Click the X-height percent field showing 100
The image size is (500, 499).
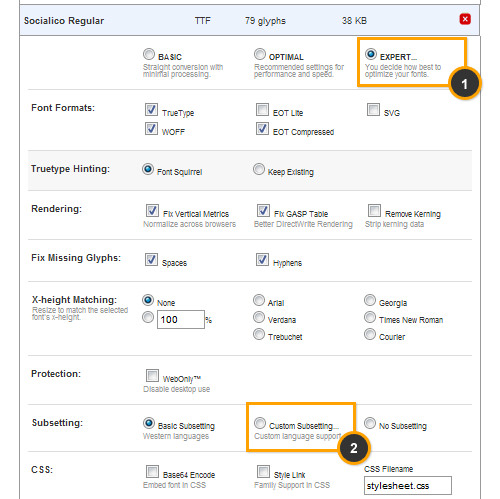181,319
